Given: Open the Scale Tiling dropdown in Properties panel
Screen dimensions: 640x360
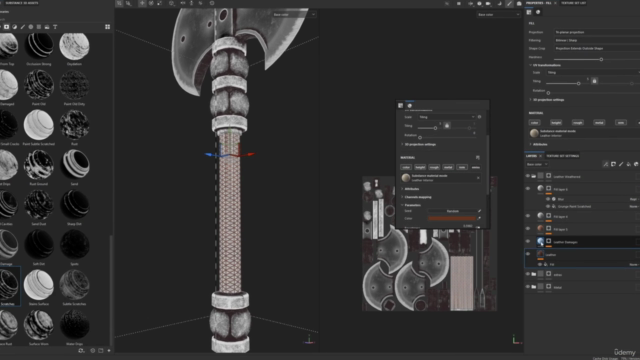Looking at the screenshot, I should [x=593, y=73].
